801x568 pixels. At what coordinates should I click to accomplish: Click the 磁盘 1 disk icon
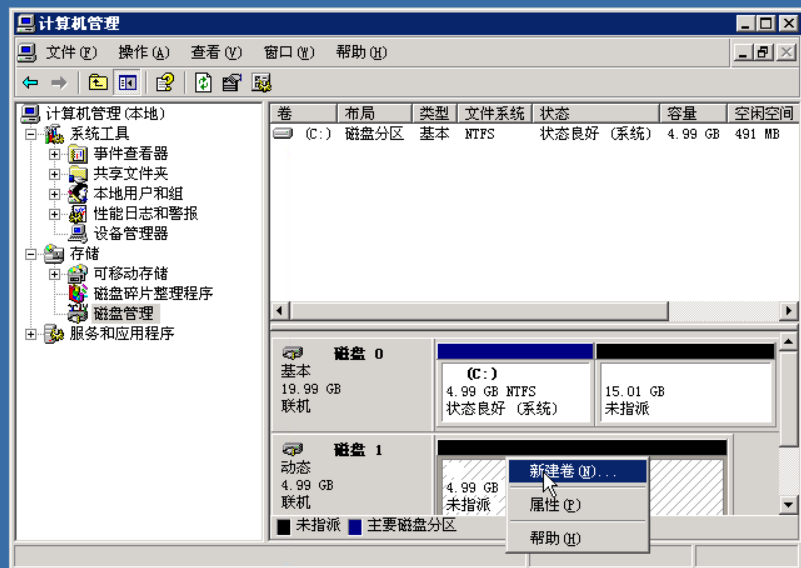[293, 449]
